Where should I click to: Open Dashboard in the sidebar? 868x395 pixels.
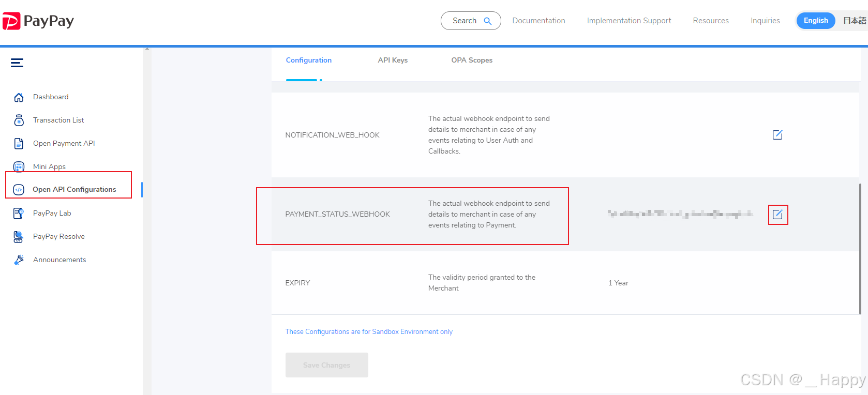[51, 97]
